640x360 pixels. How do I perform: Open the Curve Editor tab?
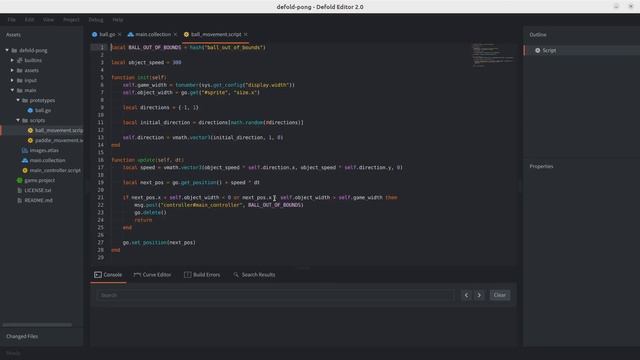tap(152, 275)
